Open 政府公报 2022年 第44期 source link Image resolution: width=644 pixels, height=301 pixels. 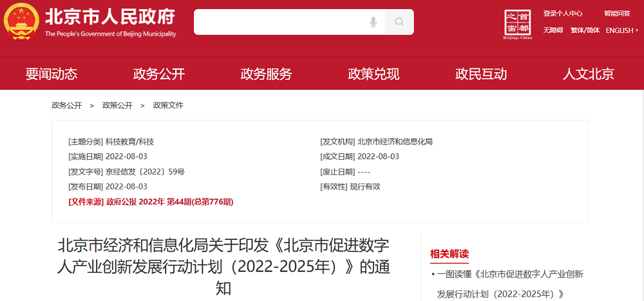[x=169, y=202]
